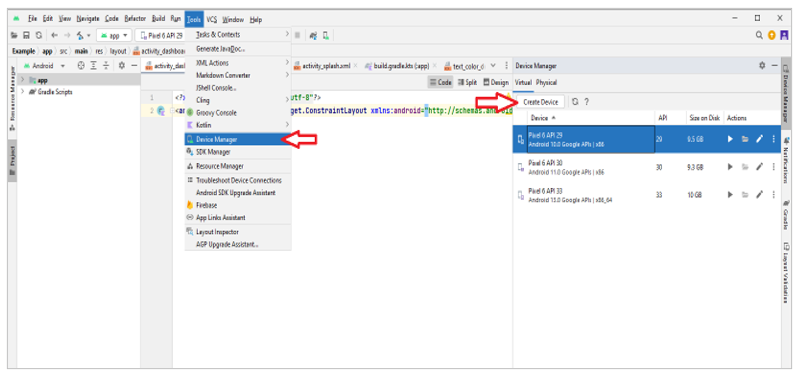Click the Sync Project with Gradle icon

point(314,36)
